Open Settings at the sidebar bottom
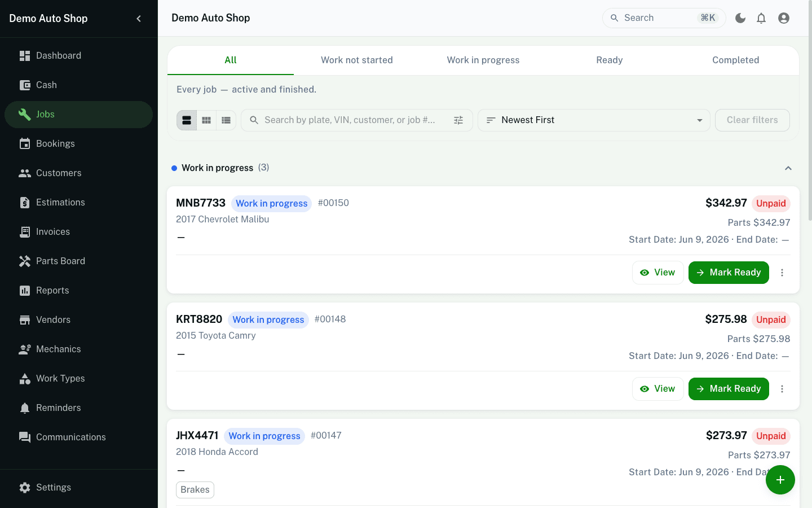 (x=78, y=487)
